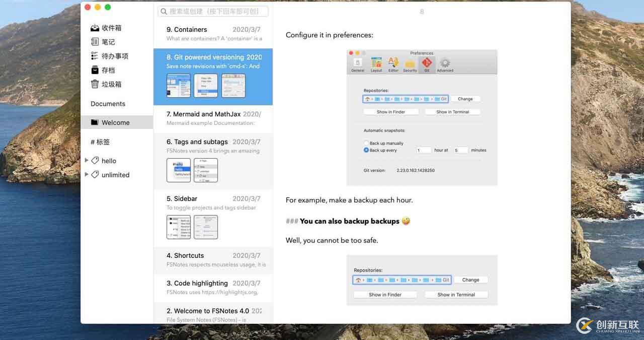Click Change button in Preferences image
Screen dimensions: 644x340
tap(465, 99)
